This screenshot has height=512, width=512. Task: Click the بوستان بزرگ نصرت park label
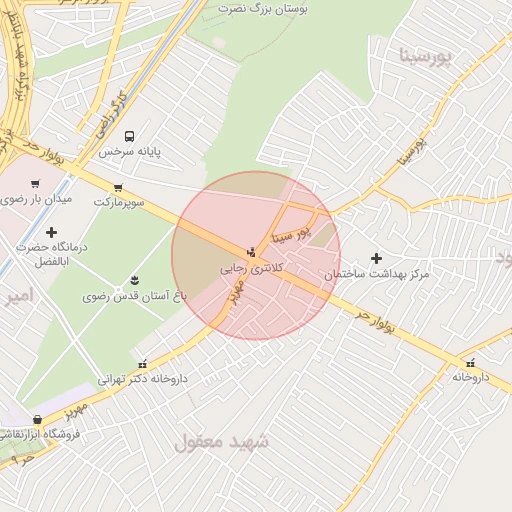[x=263, y=9]
